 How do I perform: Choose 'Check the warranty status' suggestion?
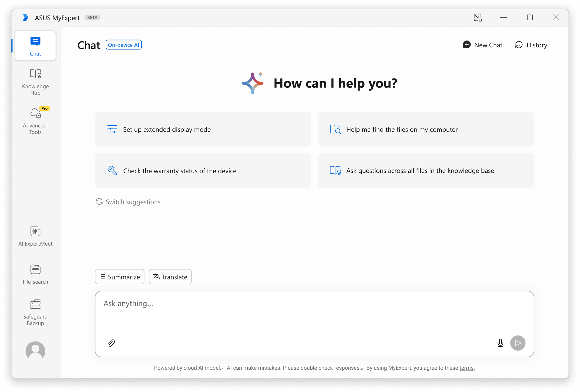coord(203,171)
